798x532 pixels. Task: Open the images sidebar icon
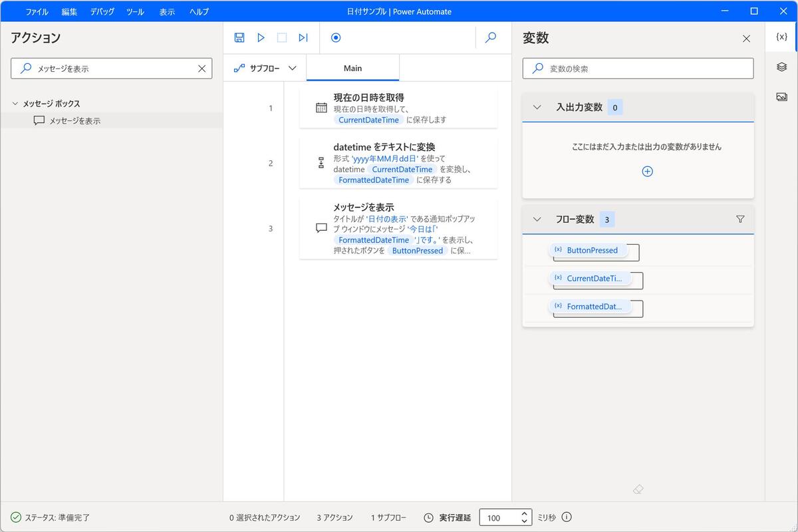pyautogui.click(x=782, y=97)
